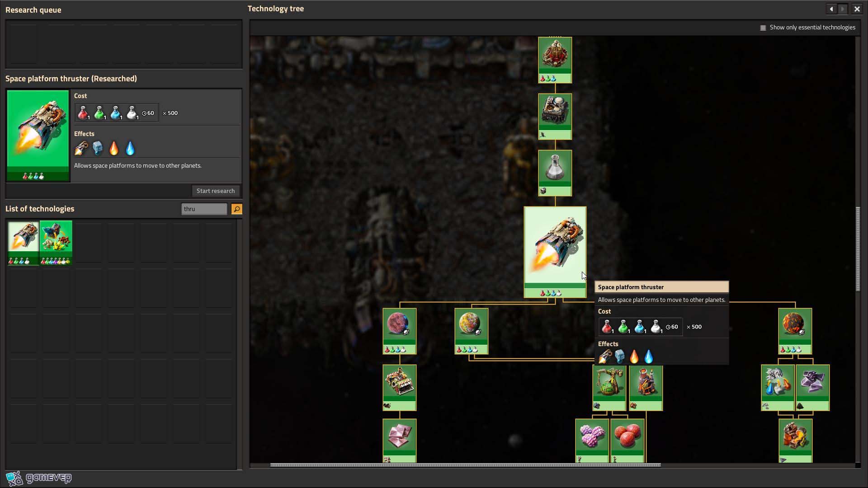
Task: Select the second thruster search result thumbnail
Action: [56, 243]
